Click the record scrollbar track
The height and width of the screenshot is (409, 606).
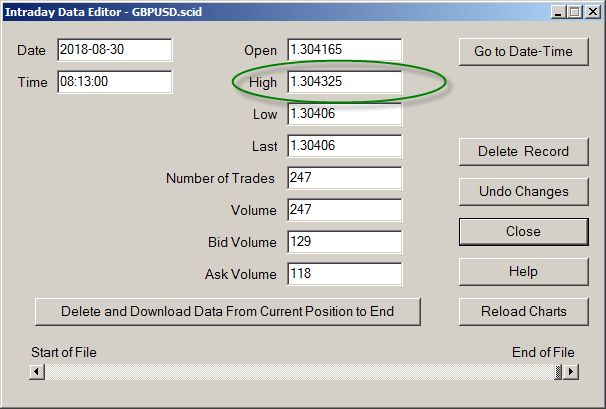point(300,372)
